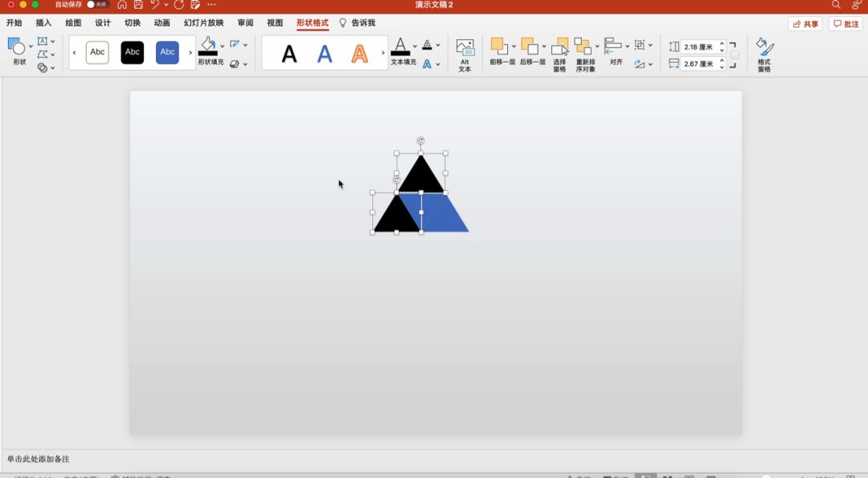Click the Home icon in title bar
This screenshot has height=478, width=868.
point(122,5)
